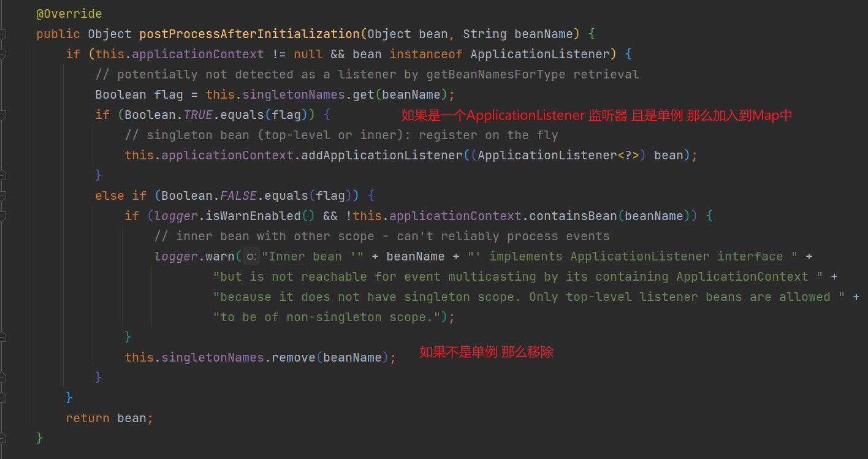Click the parameter name hint before "Inner bean '"

coord(251,257)
